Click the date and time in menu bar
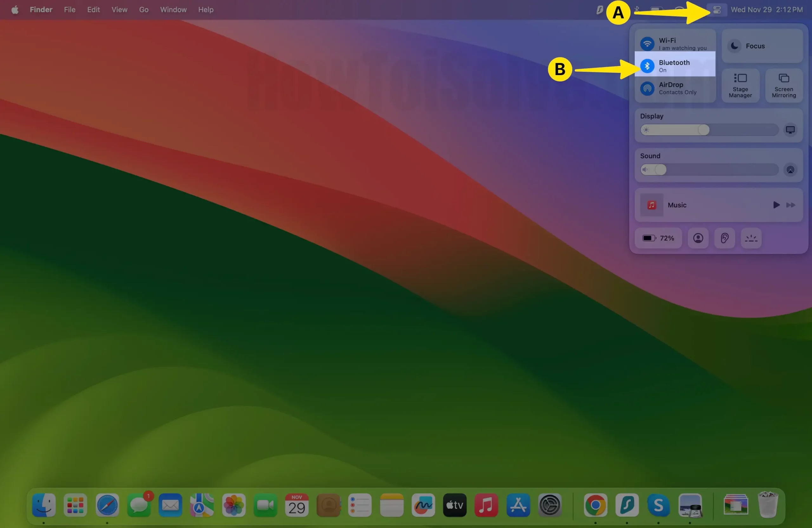Screen dimensions: 812x528 (x=766, y=10)
